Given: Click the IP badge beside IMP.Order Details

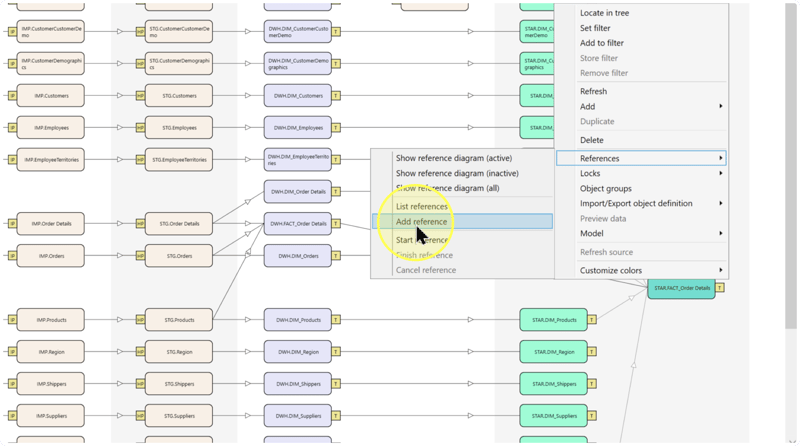Looking at the screenshot, I should point(12,224).
